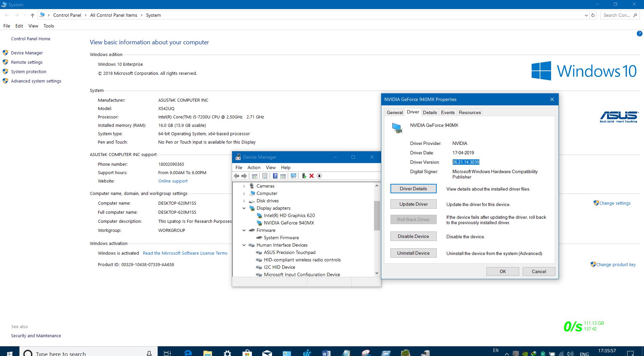Image resolution: width=644 pixels, height=356 pixels.
Task: Click the Change product key link
Action: [x=616, y=264]
